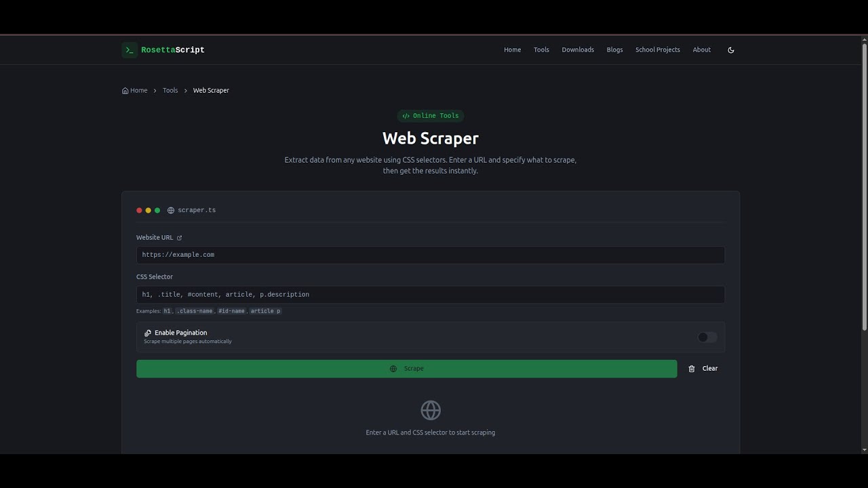868x488 pixels.
Task: Click the globe icon next to scraper.ts
Action: pyautogui.click(x=171, y=210)
